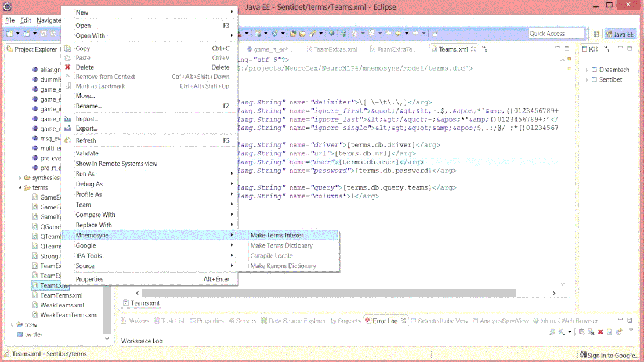Click the Import icon in context menu
This screenshot has width=644, height=362.
click(68, 119)
